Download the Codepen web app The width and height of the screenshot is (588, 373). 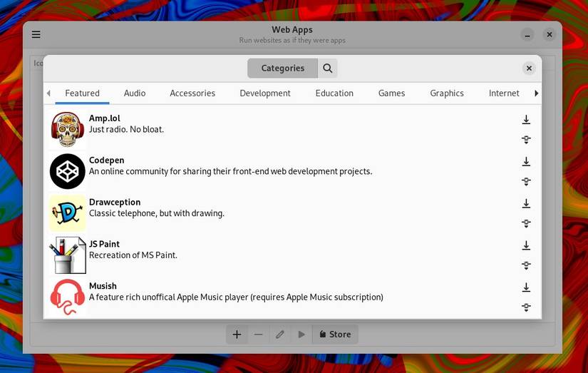point(526,162)
